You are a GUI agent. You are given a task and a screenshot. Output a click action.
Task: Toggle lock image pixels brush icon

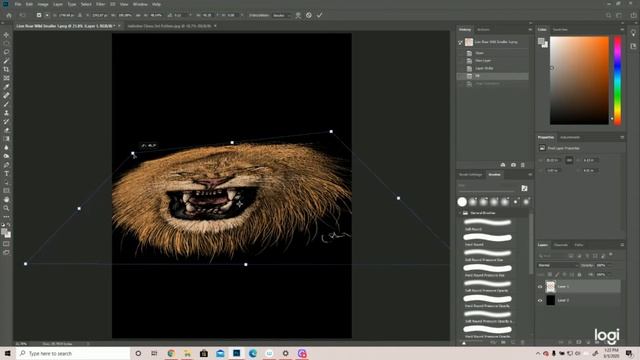point(557,275)
